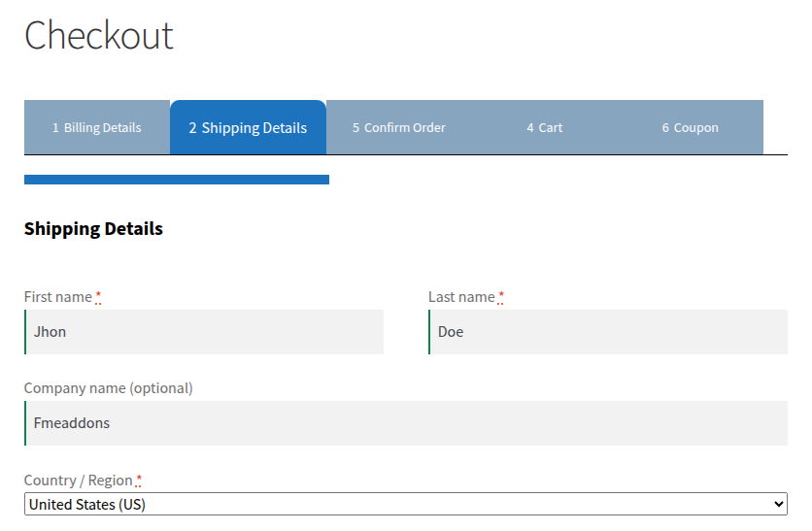Click the Checkout page heading
Image resolution: width=812 pixels, height=531 pixels.
point(98,36)
